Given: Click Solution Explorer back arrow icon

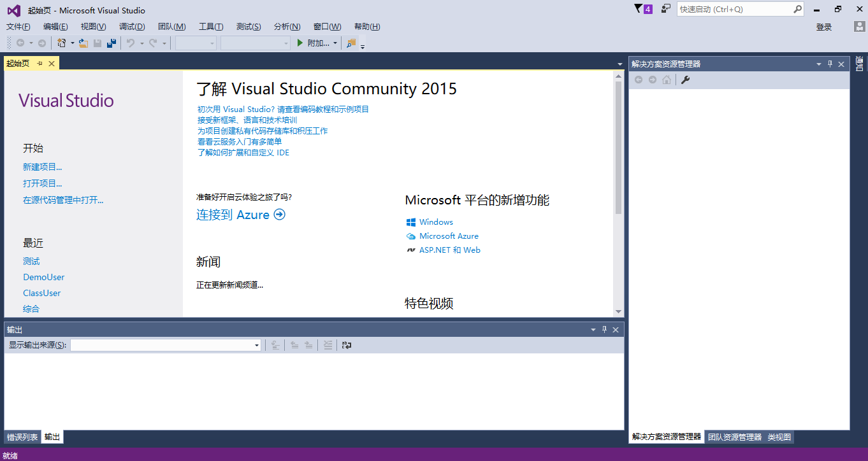Looking at the screenshot, I should (639, 80).
